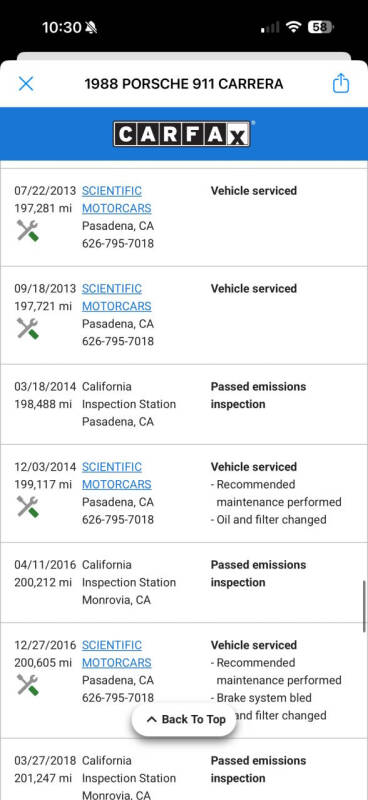This screenshot has width=368, height=800.
Task: Tap wrench service icon for 09/18/2013 entry
Action: 28,328
